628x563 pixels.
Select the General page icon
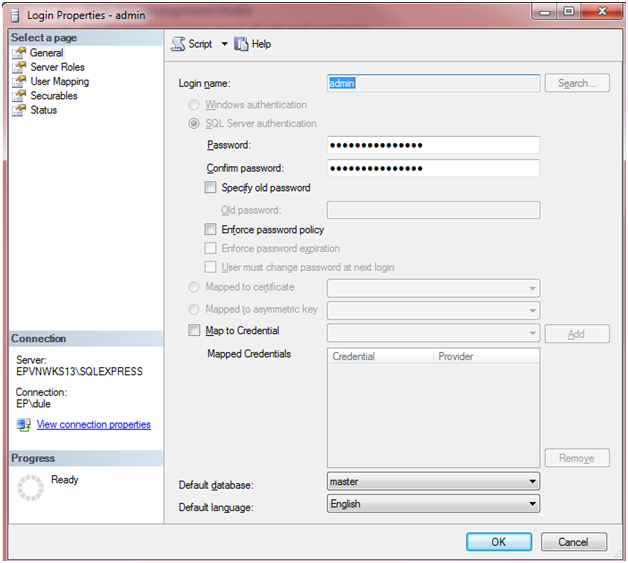19,53
